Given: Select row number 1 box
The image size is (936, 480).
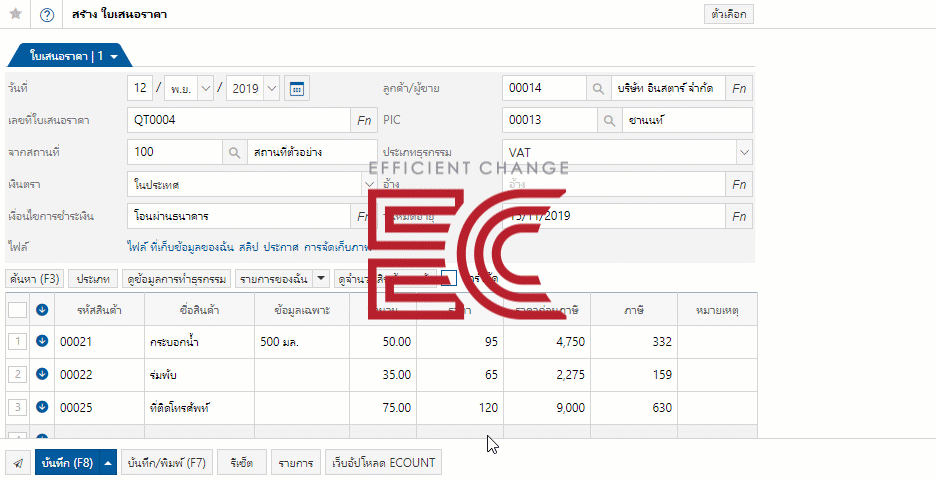Looking at the screenshot, I should coord(18,341).
